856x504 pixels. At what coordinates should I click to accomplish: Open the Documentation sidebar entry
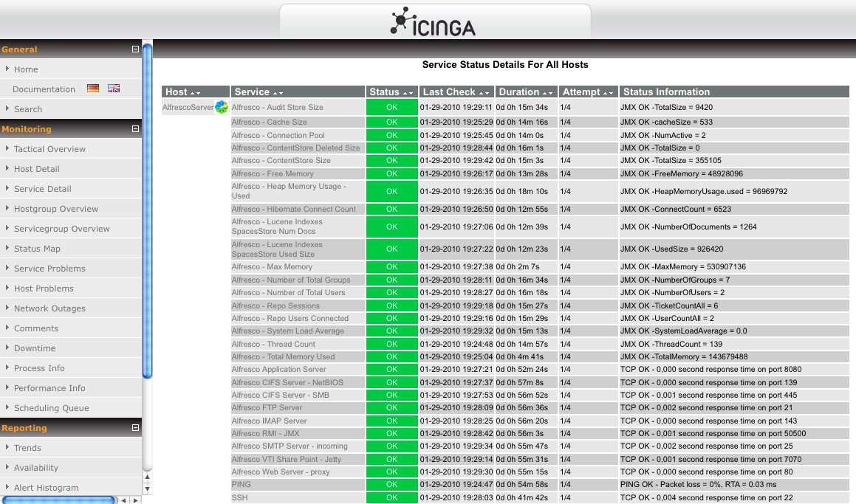click(x=44, y=89)
